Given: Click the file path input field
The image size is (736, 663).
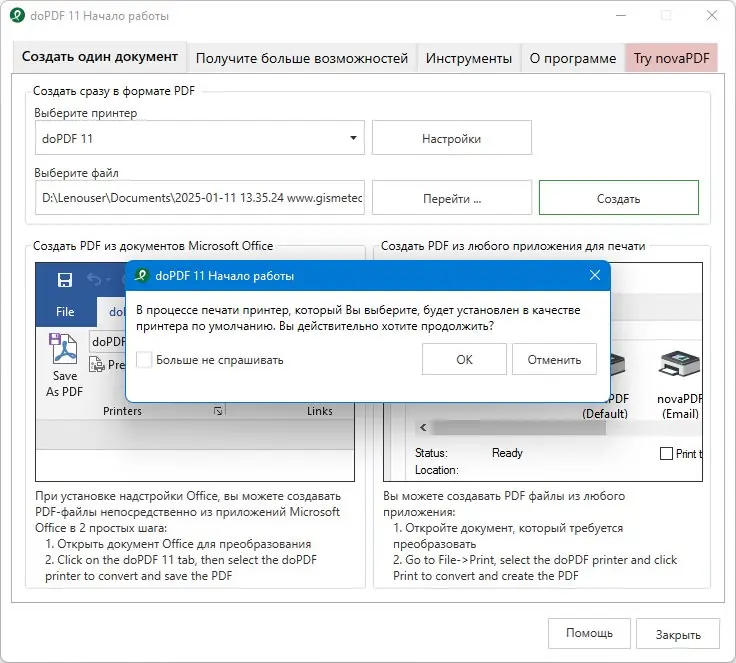Looking at the screenshot, I should [200, 198].
